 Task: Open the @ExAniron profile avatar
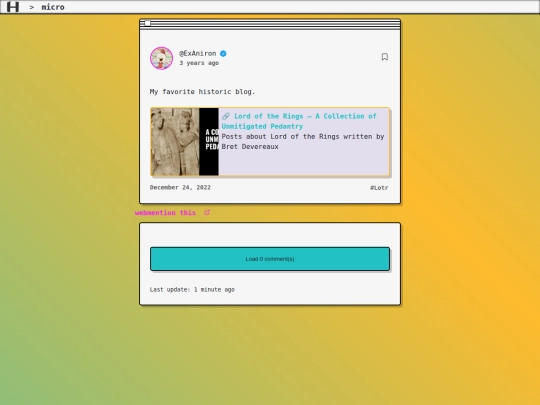tap(162, 58)
